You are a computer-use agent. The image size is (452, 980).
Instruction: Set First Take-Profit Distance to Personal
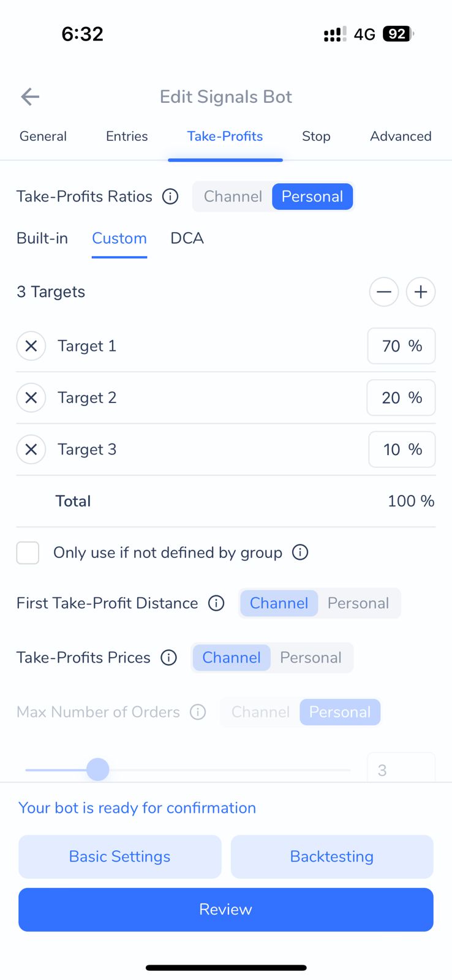pyautogui.click(x=358, y=603)
